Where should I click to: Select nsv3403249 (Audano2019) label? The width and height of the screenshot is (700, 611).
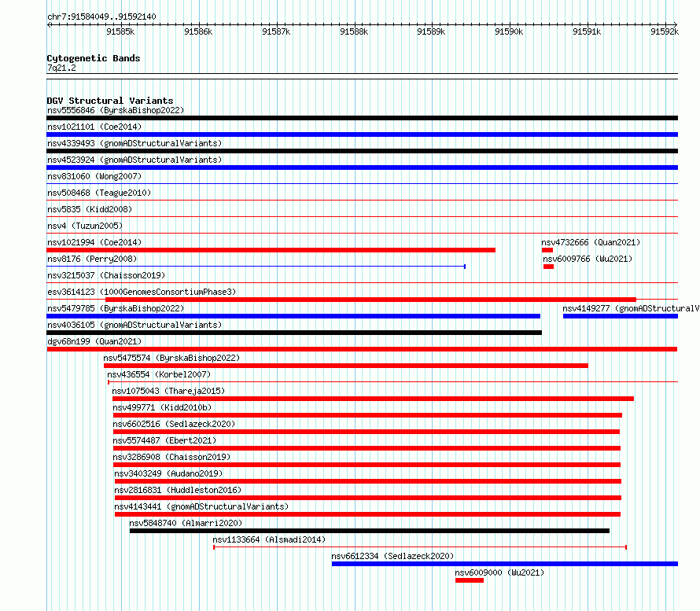click(x=168, y=473)
